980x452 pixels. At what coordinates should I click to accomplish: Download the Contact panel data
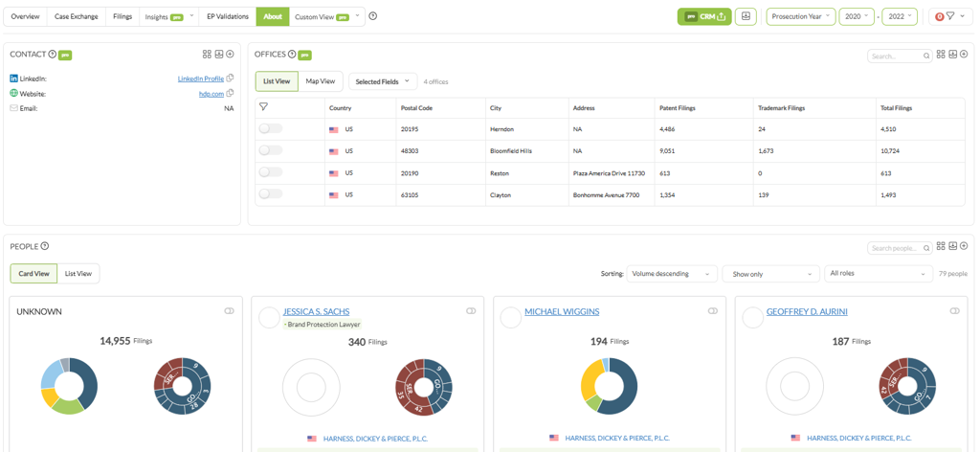(x=219, y=55)
